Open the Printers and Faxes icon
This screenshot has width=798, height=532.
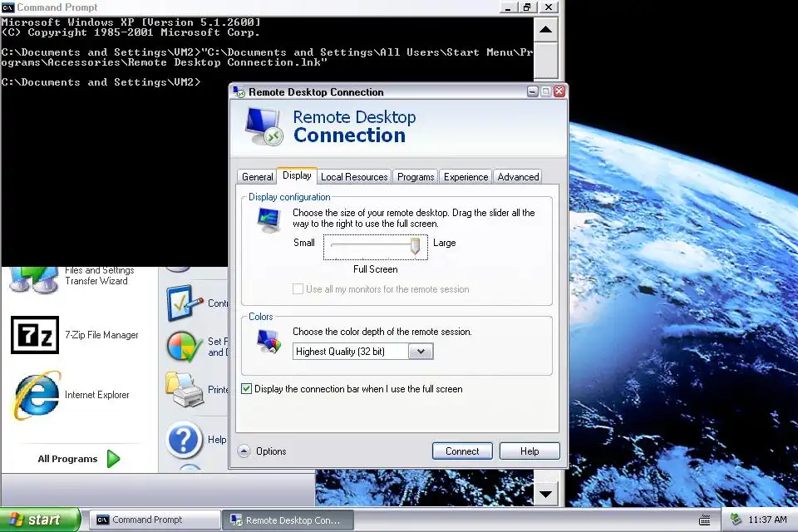click(185, 390)
